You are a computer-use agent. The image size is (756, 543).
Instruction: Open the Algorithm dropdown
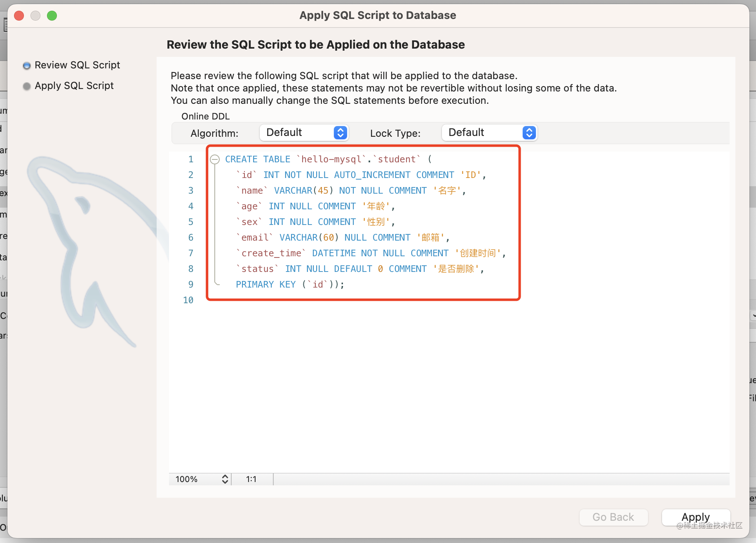point(304,133)
